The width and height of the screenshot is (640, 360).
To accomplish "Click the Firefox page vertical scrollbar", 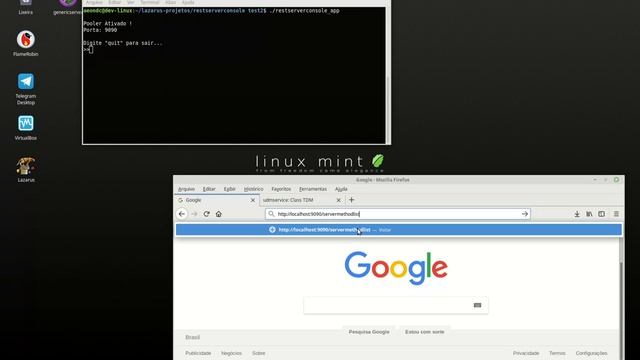I will 622,299.
